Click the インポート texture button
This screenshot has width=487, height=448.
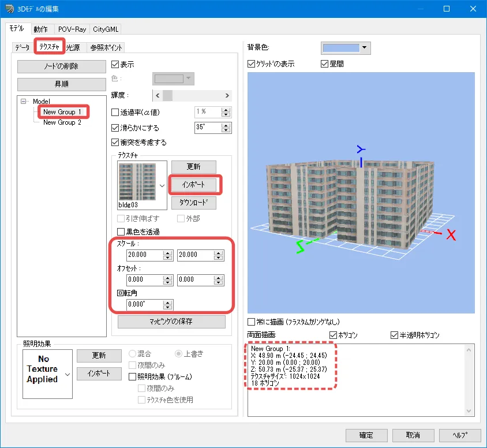click(x=194, y=184)
